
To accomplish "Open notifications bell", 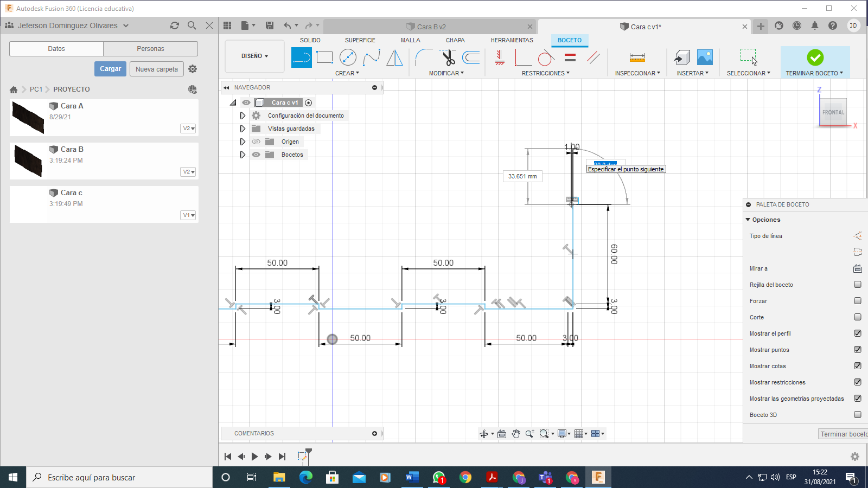I will pyautogui.click(x=815, y=25).
